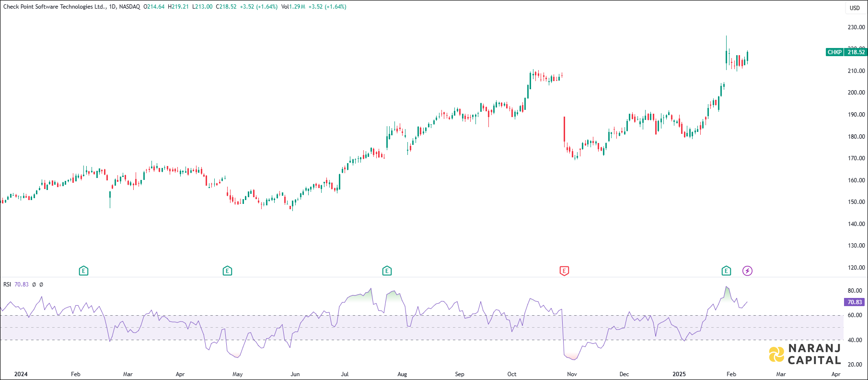Click the 120.00 price axis label
The width and height of the screenshot is (868, 380).
coord(856,268)
